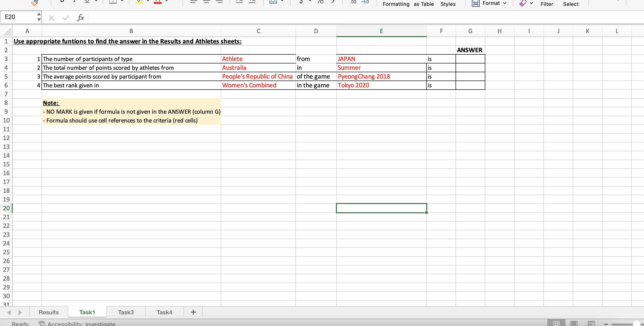
Task: Click the zoom out minus button
Action: (x=606, y=324)
